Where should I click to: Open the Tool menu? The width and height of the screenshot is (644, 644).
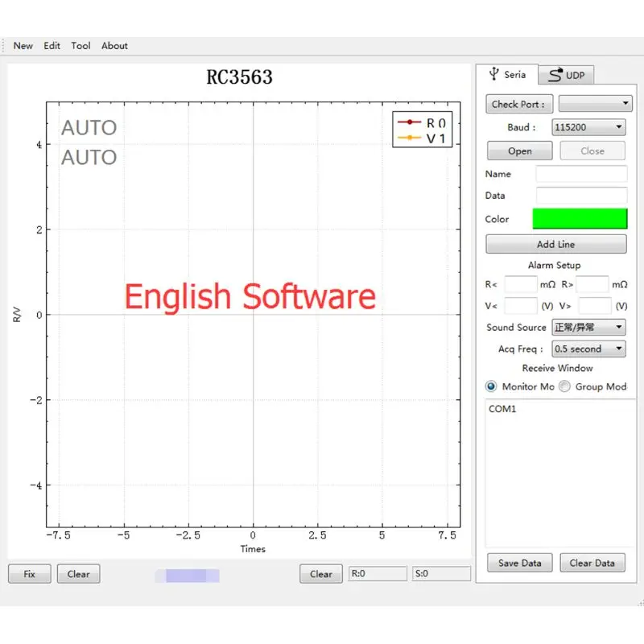[80, 46]
